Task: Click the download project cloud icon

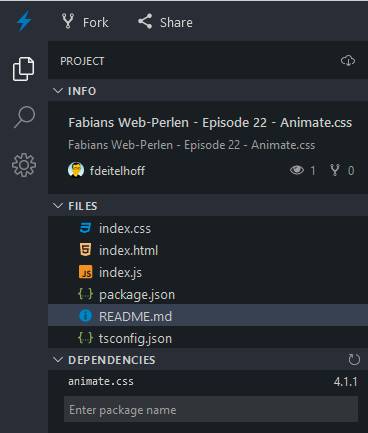Action: coord(348,61)
